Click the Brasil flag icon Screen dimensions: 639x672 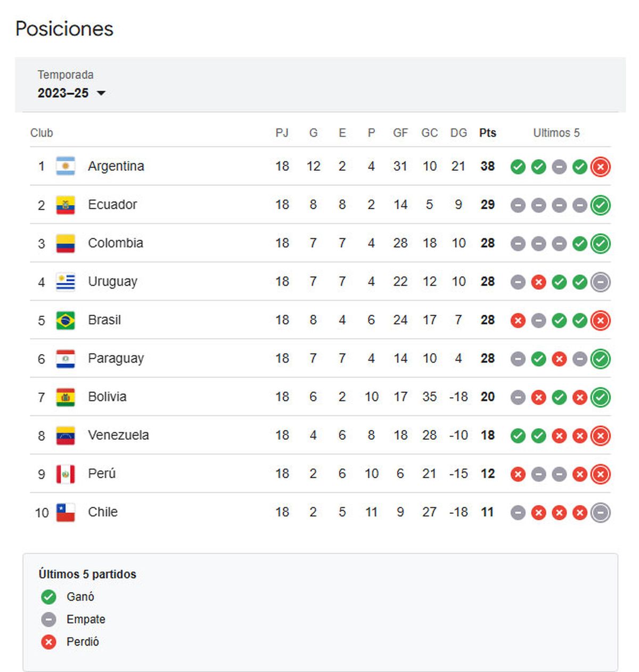[65, 320]
